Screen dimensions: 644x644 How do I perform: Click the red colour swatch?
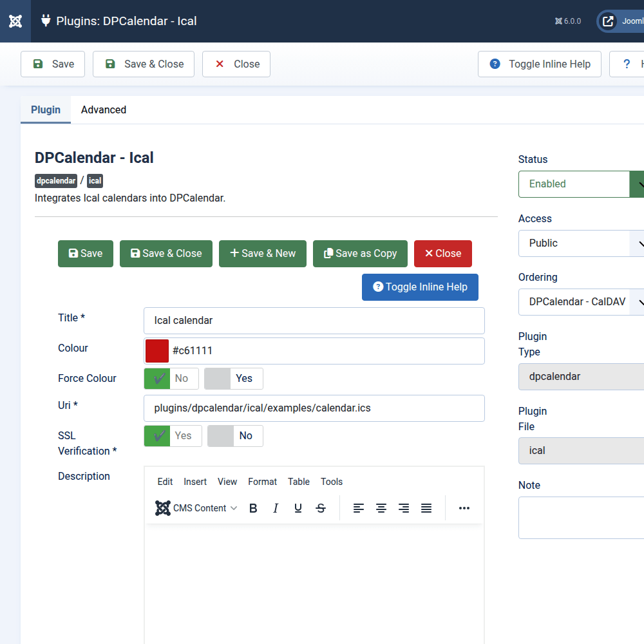pos(157,351)
